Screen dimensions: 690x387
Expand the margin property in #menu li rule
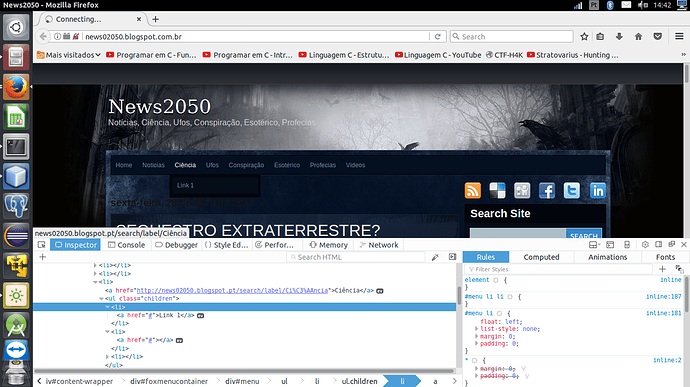pos(477,336)
